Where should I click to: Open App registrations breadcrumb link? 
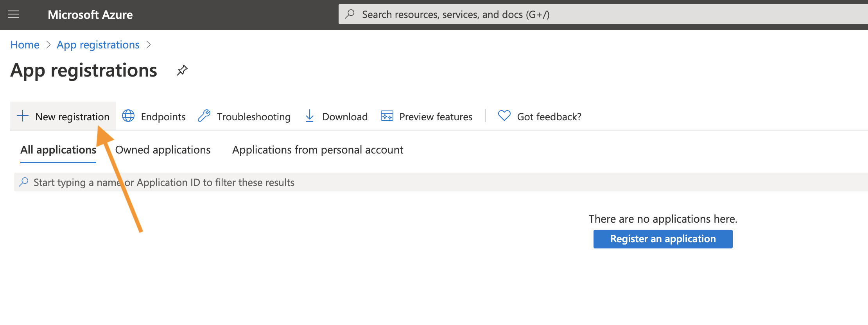[x=98, y=45]
